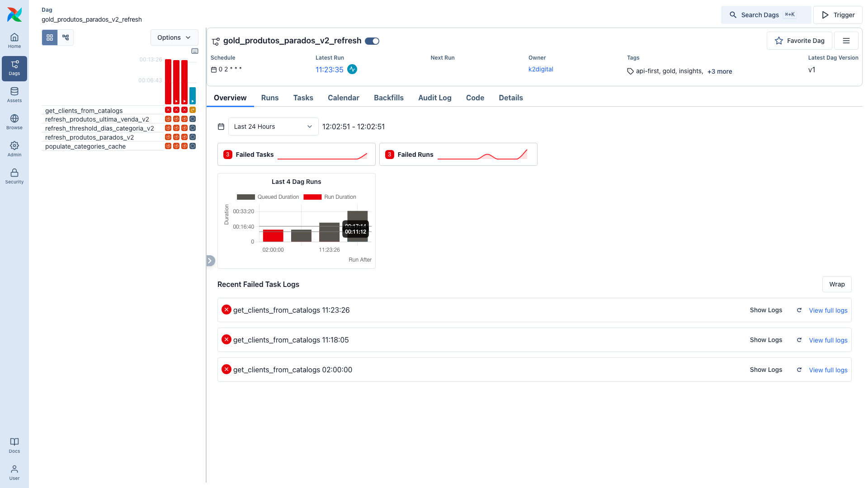
Task: Click the Search Dags field
Action: 766,15
